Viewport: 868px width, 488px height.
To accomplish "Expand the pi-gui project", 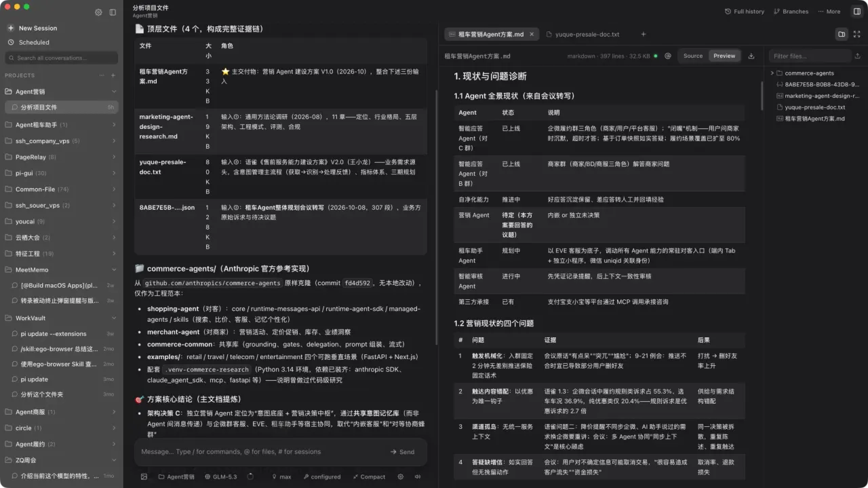I will pyautogui.click(x=114, y=173).
